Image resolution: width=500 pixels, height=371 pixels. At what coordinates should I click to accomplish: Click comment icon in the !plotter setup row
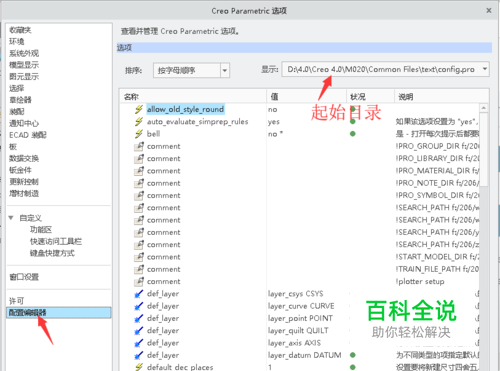click(139, 282)
